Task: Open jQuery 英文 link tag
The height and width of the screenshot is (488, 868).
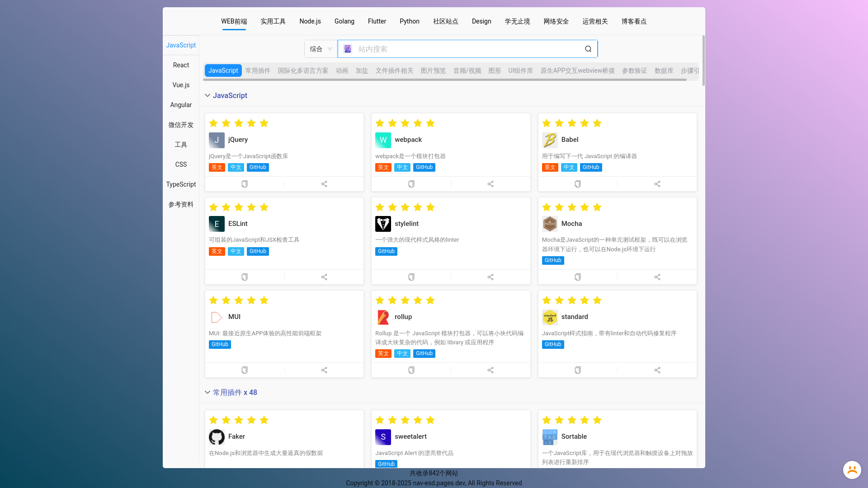Action: (217, 167)
